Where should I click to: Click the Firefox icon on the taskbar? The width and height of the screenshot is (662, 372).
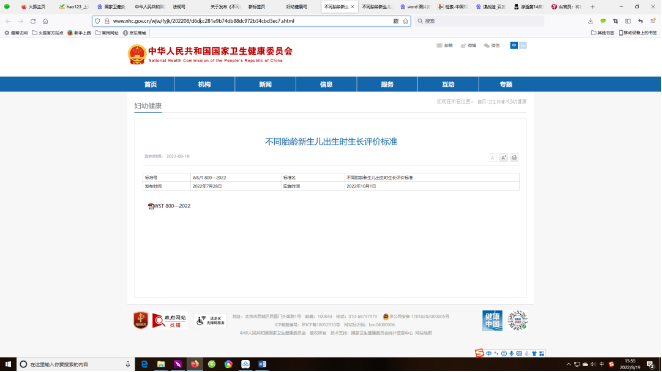tap(195, 364)
